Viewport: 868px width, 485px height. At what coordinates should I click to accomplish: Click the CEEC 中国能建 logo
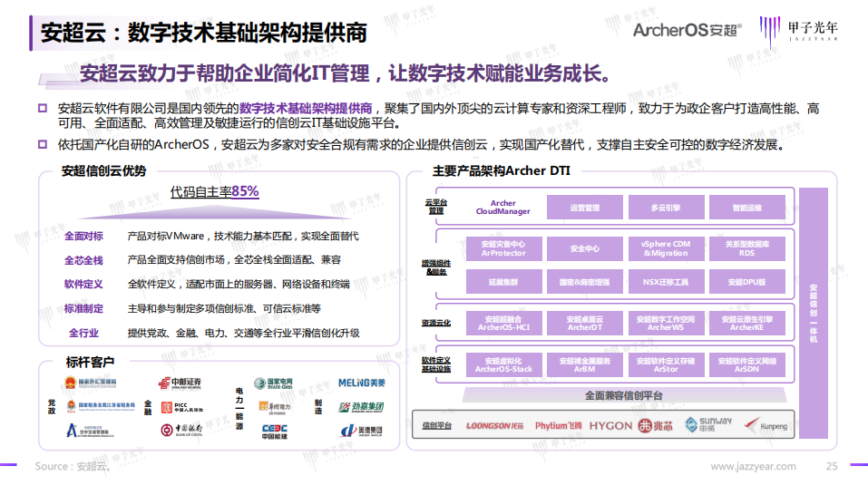tap(275, 432)
